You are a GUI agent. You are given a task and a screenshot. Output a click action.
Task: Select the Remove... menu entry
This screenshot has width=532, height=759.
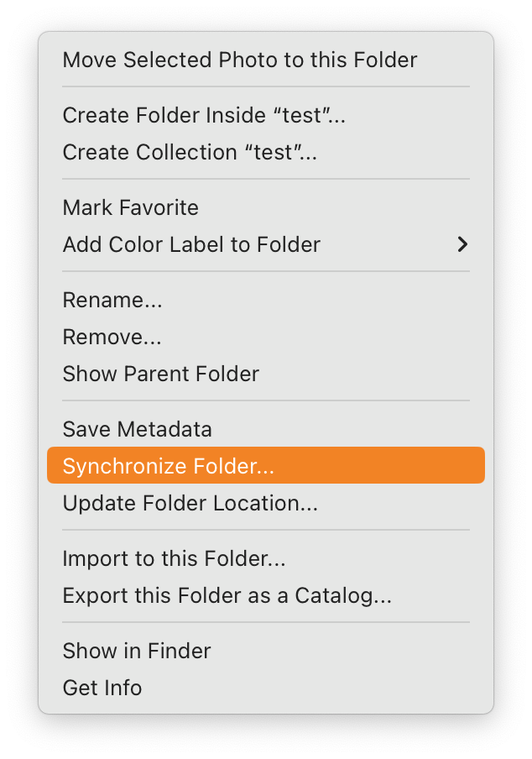click(112, 338)
